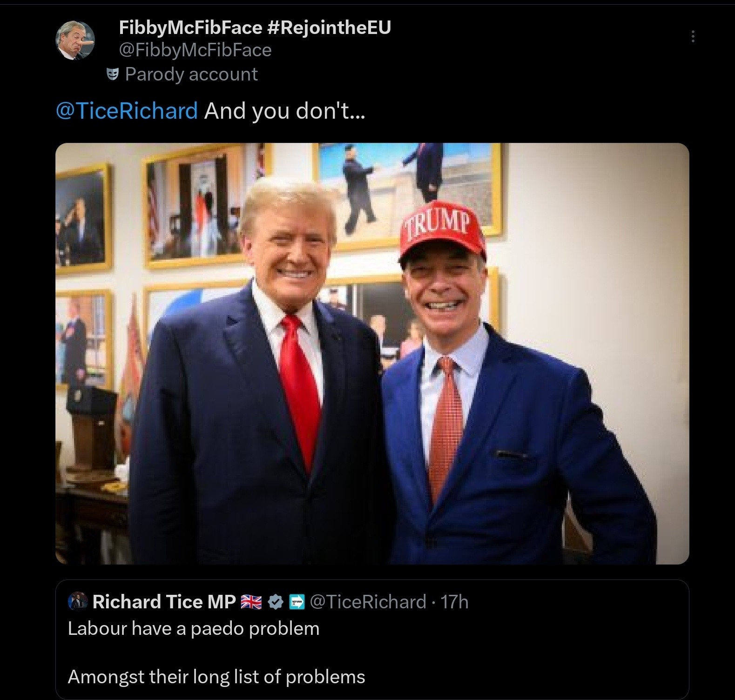Click the display name FibbyMcFibFace #RejointheEU
Screen dimensions: 735x700
[x=255, y=28]
